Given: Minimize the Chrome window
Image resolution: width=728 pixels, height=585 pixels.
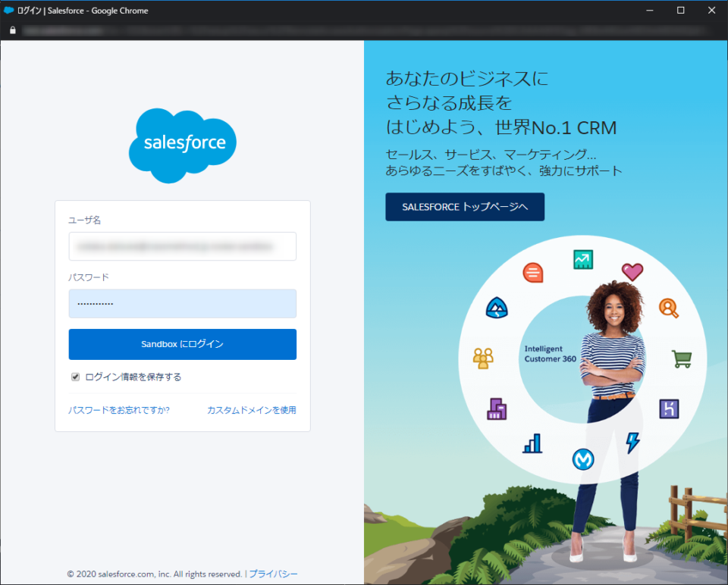Looking at the screenshot, I should [x=650, y=10].
